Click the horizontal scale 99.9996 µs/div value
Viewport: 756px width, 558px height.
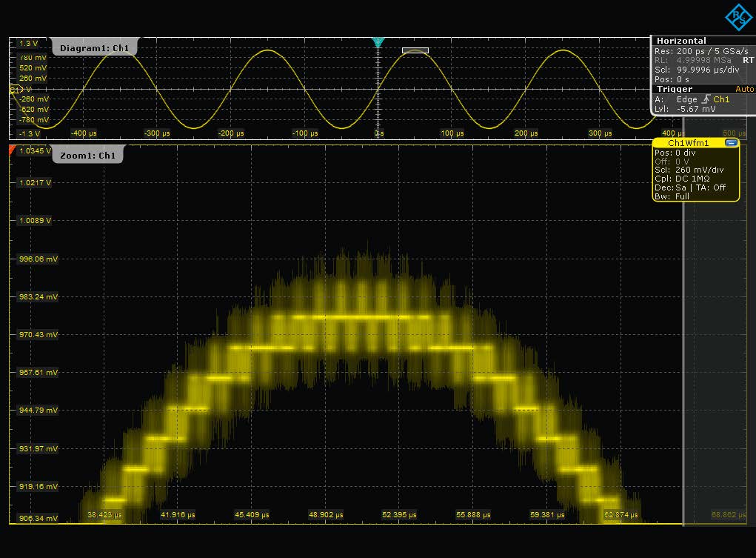pos(707,70)
